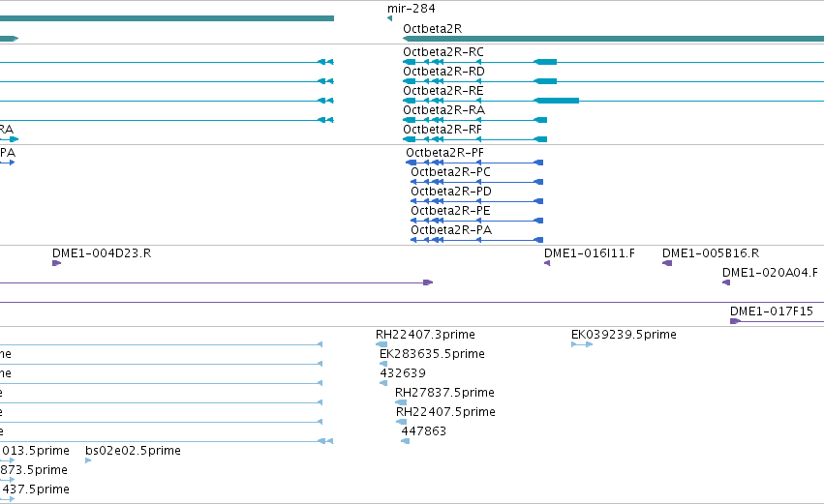824x504 pixels.
Task: Click the Octbeta2R-PF CDS glyph
Action: [x=474, y=163]
